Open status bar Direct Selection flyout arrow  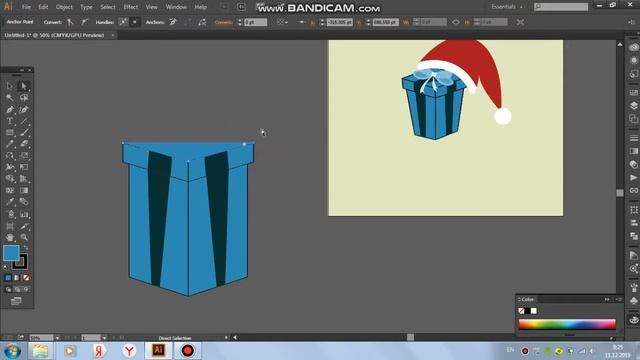point(226,338)
